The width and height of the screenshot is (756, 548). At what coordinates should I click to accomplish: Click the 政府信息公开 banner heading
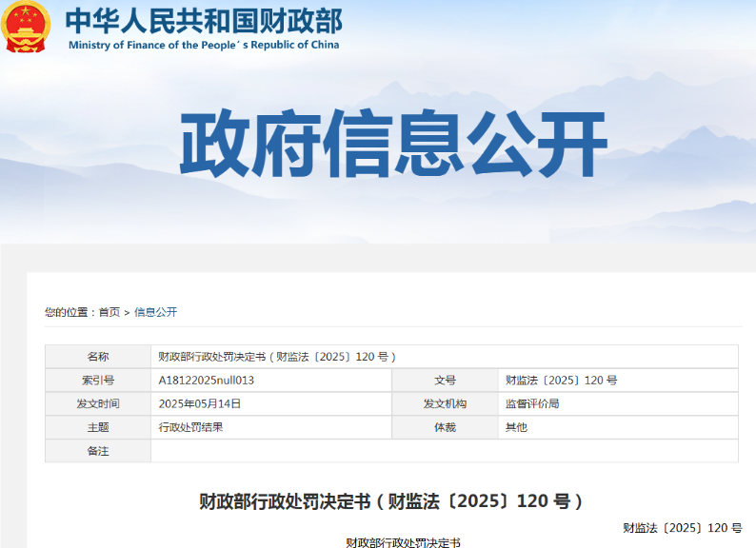[393, 145]
